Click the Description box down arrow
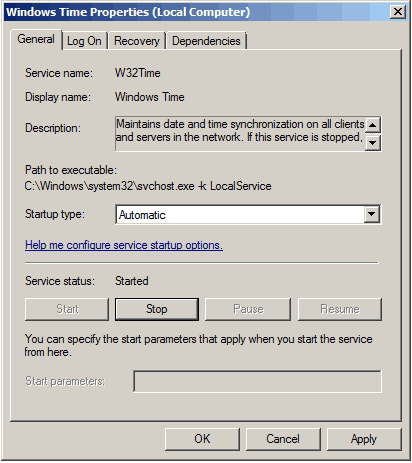This screenshot has height=463, width=412. 373,143
